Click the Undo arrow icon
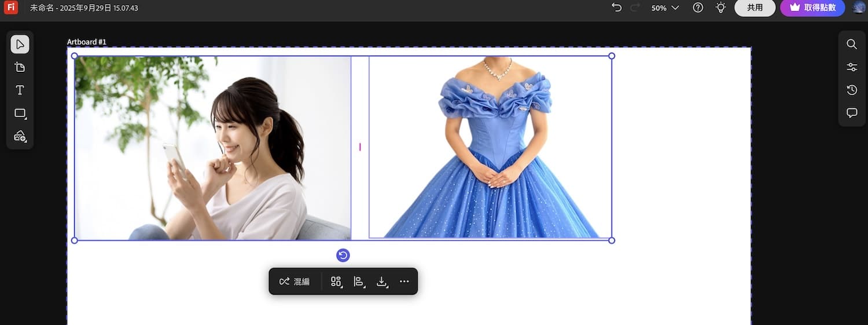Screen dimensions: 868x325 [616, 8]
